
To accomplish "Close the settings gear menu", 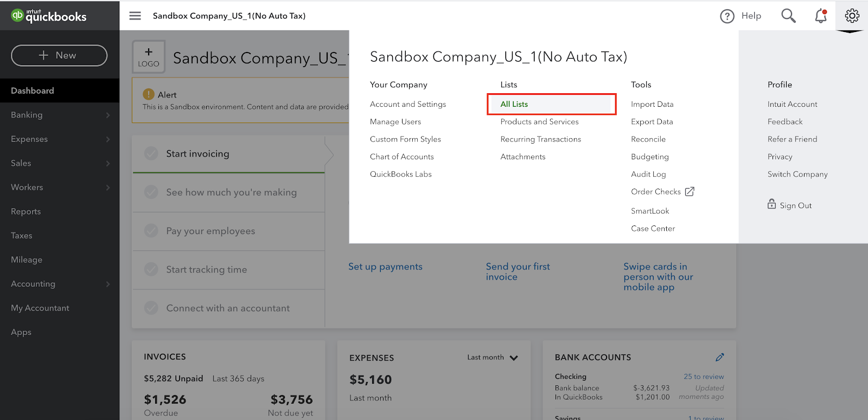I will [852, 16].
